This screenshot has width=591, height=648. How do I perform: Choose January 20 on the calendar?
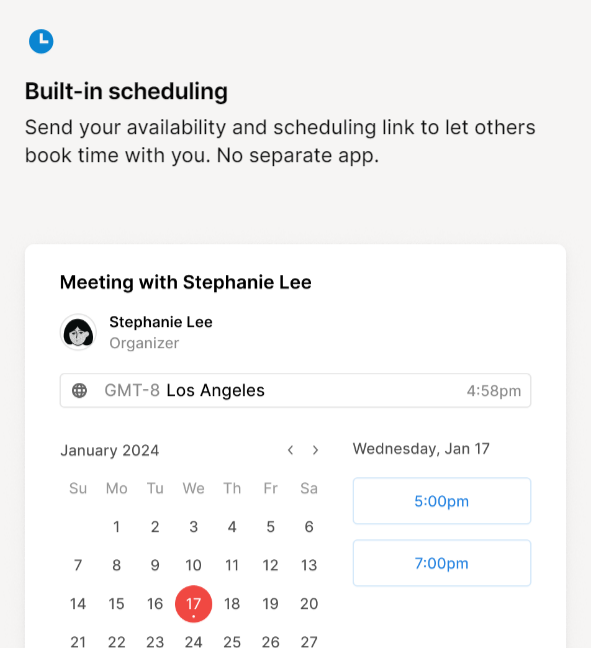tap(309, 604)
